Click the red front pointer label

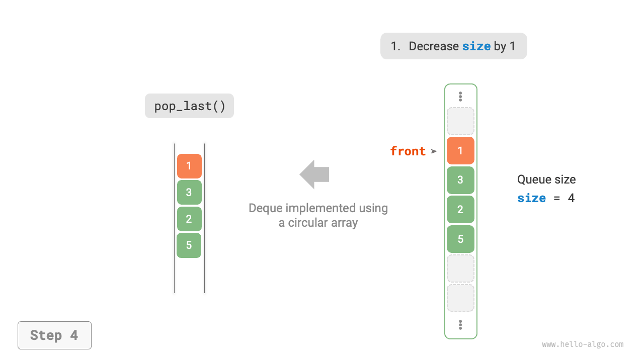pos(408,151)
